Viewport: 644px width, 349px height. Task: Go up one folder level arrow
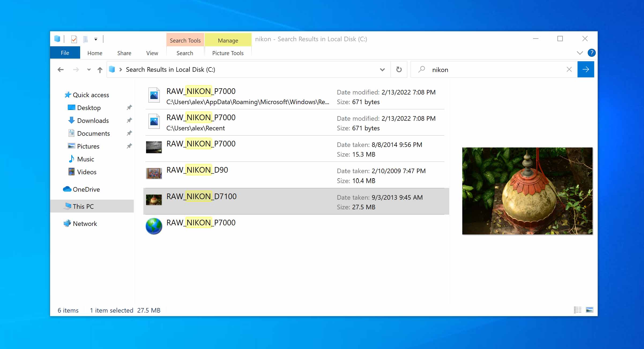tap(100, 70)
